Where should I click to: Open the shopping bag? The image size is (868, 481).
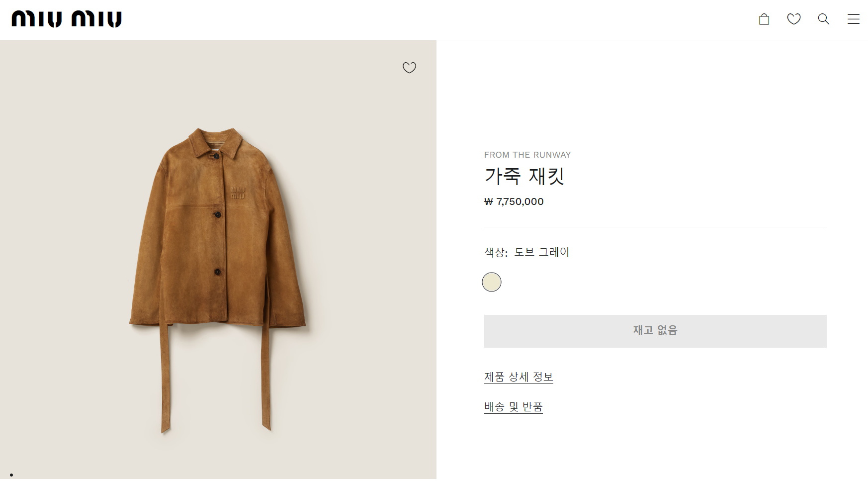coord(764,19)
